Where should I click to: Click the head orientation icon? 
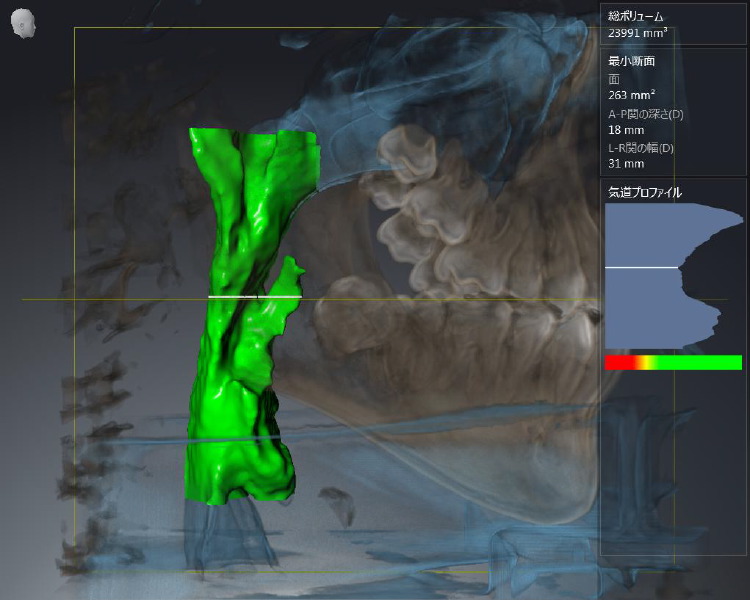[23, 24]
